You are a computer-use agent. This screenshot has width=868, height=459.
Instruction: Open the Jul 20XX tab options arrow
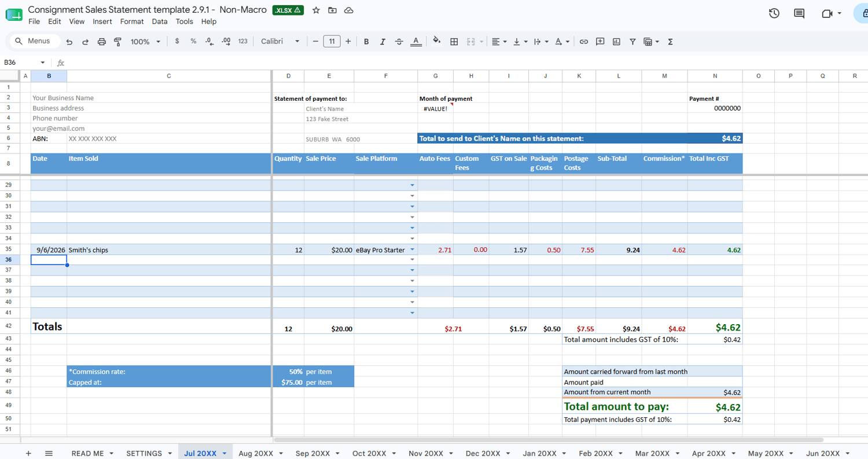point(225,453)
